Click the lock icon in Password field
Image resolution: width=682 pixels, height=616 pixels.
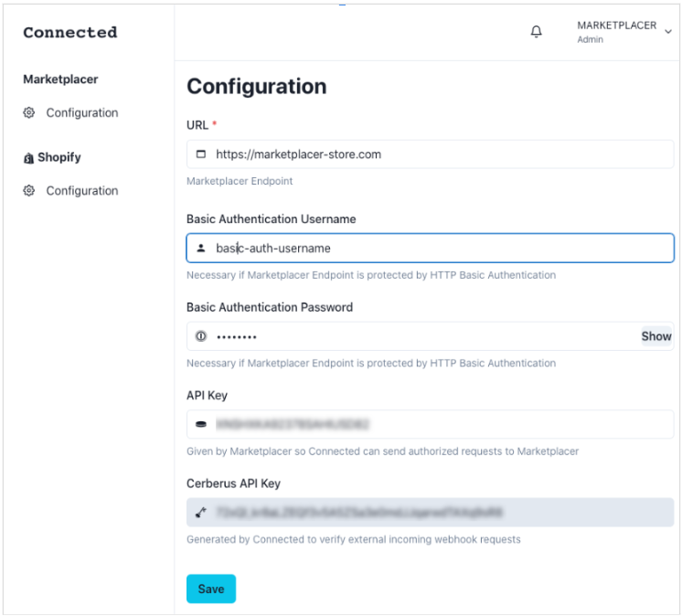coord(200,336)
